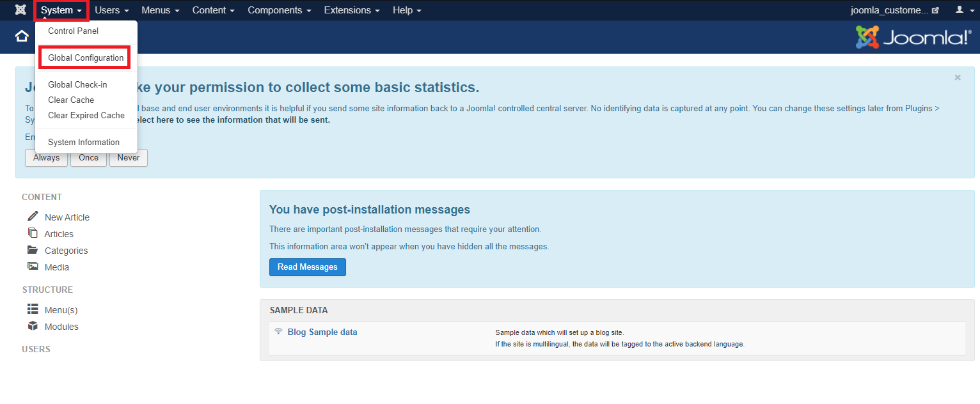Screen dimensions: 980x404
Task: Click the Menu(s) list icon
Action: coord(33,309)
